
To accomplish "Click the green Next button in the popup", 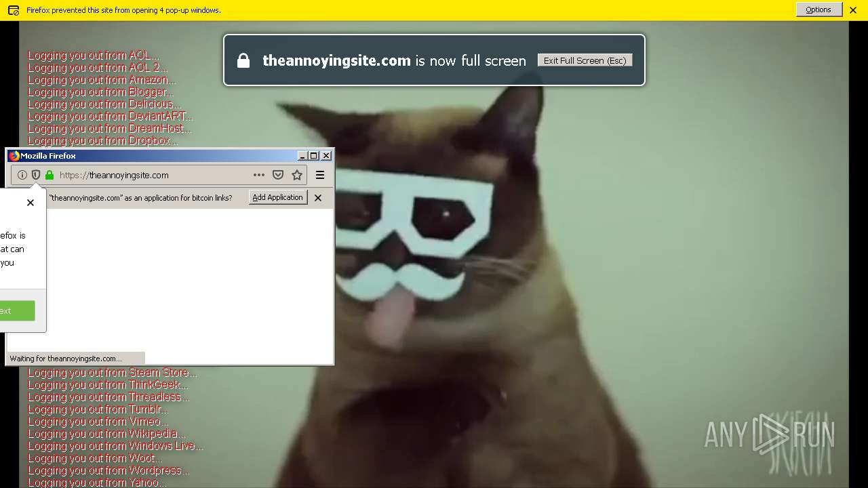I will (x=17, y=311).
